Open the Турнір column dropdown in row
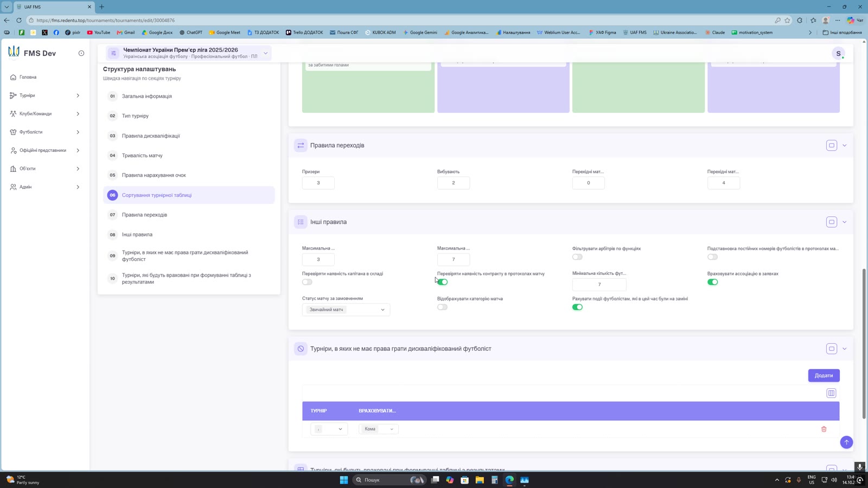Viewport: 868px width, 488px height. (x=329, y=429)
